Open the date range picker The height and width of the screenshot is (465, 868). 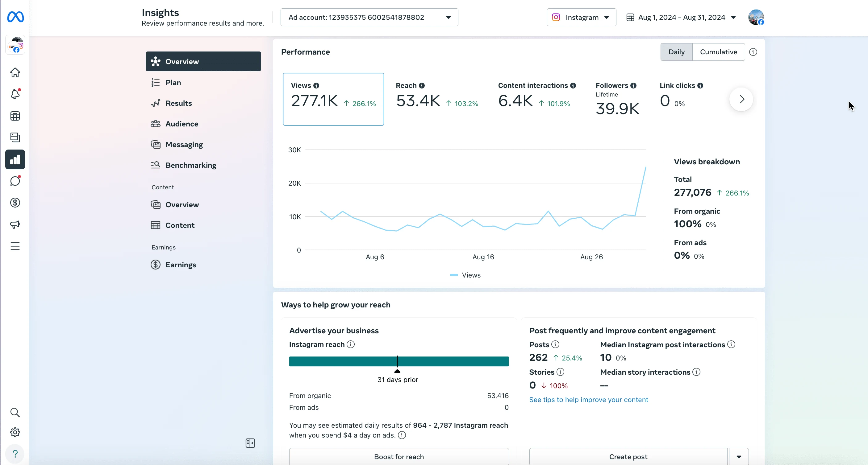coord(681,18)
